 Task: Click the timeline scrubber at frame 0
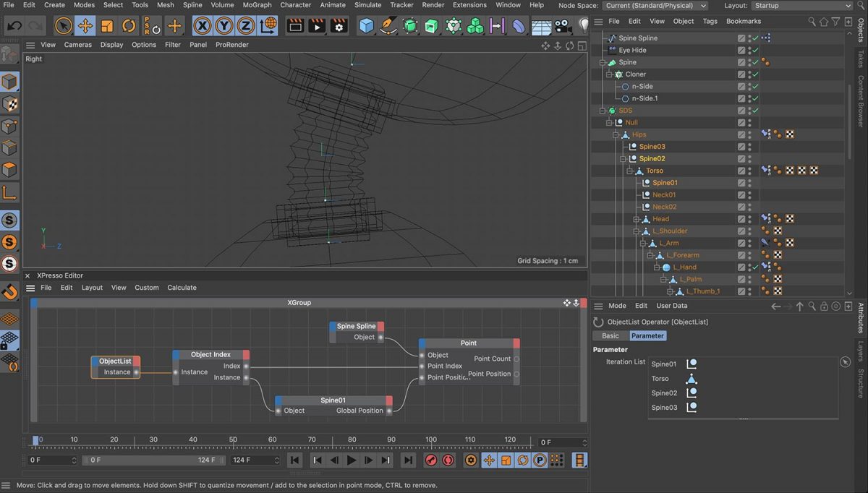tap(35, 439)
